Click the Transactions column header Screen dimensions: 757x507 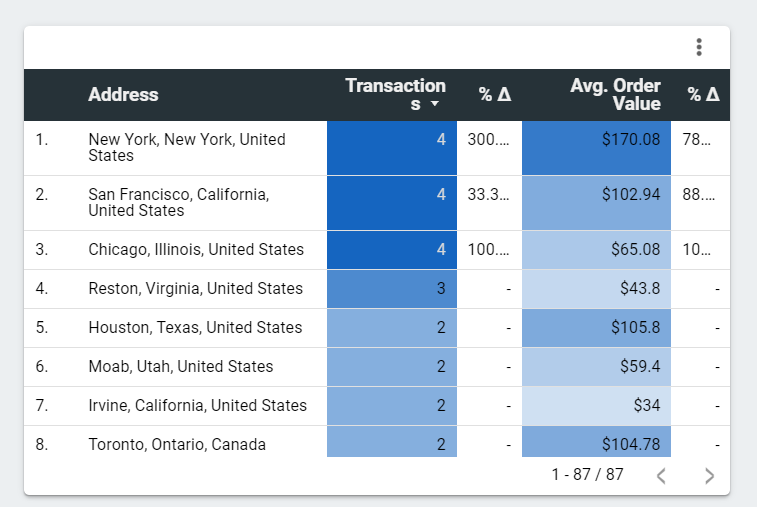395,94
